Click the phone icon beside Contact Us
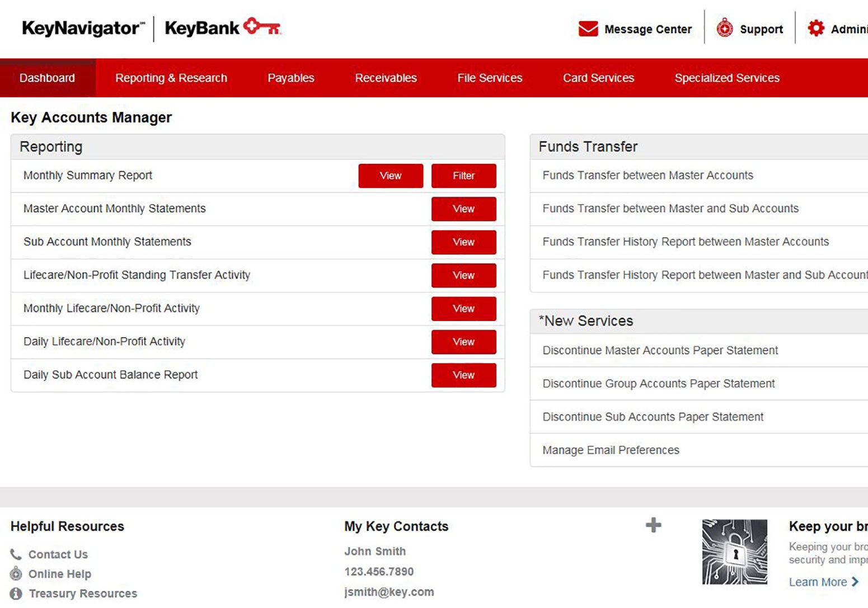Screen dimensions: 868x608 pos(16,554)
